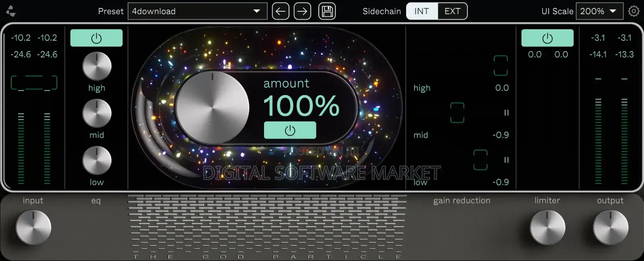
Task: Open the plugin logo menu icon
Action: [11, 11]
